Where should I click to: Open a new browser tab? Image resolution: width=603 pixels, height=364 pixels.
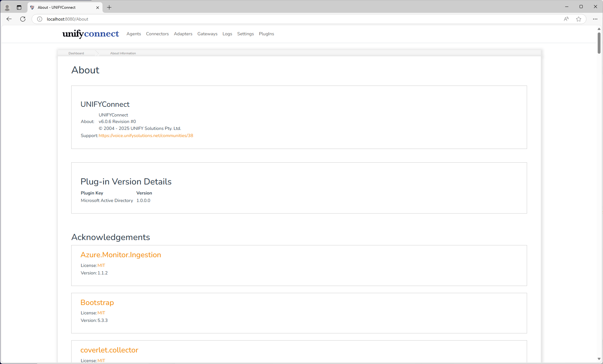[109, 7]
